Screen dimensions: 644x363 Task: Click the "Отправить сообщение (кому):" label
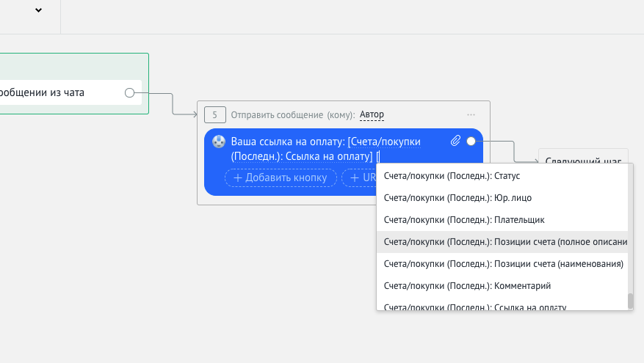[292, 115]
